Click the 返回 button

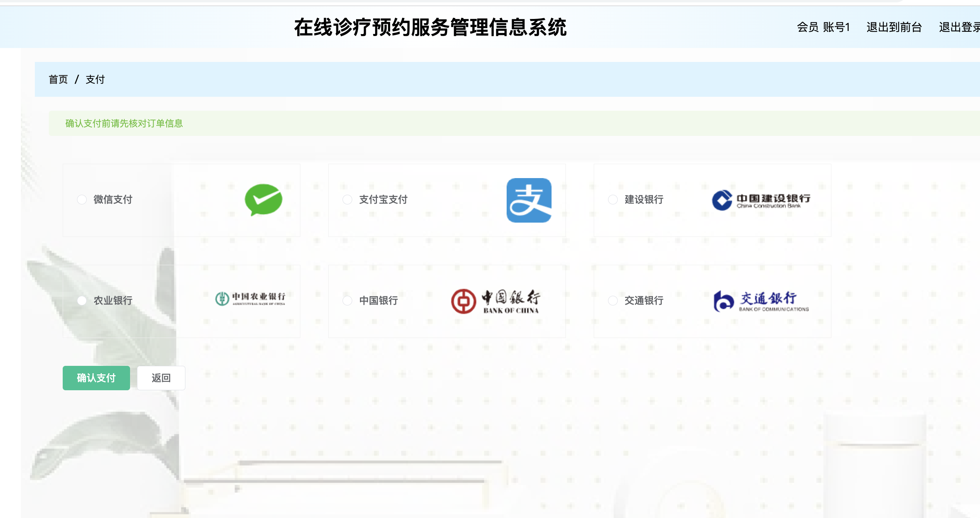[161, 378]
